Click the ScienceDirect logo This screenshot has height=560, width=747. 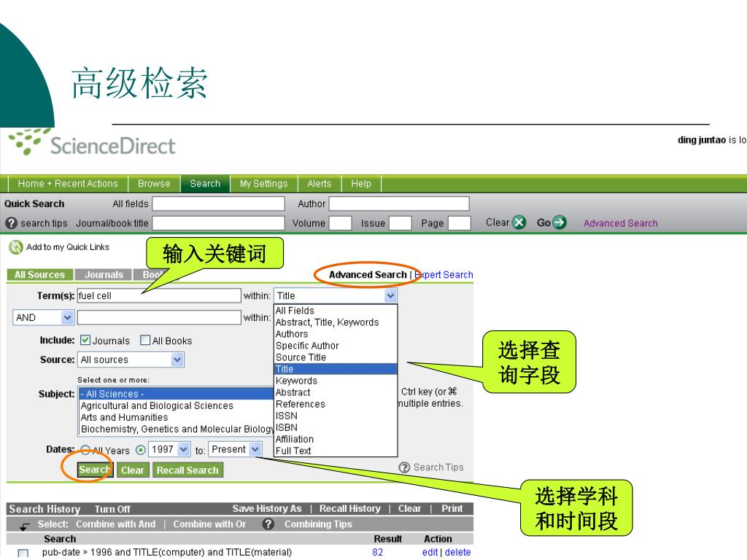(92, 143)
